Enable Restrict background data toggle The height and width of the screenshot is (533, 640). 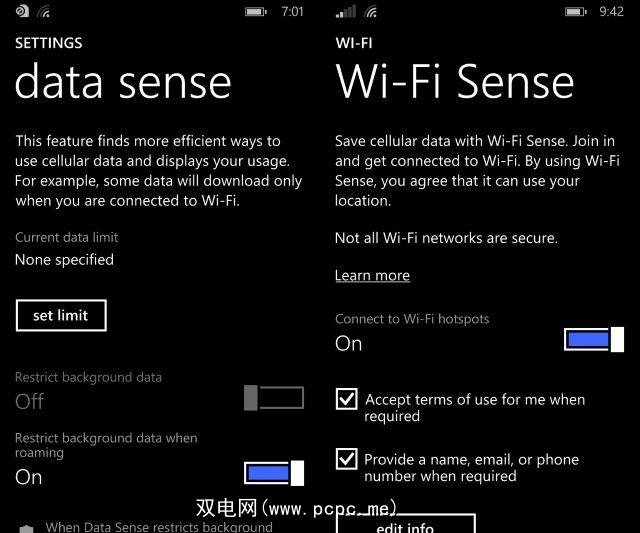tap(274, 398)
